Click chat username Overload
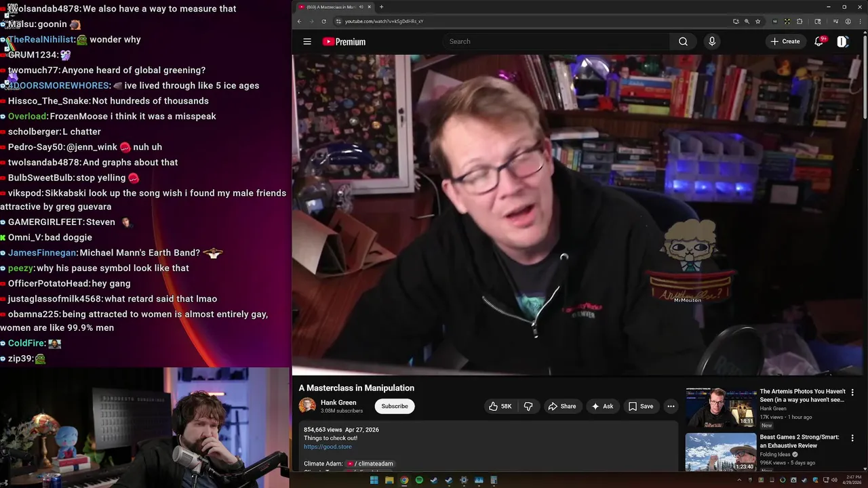The height and width of the screenshot is (488, 868). pos(27,117)
